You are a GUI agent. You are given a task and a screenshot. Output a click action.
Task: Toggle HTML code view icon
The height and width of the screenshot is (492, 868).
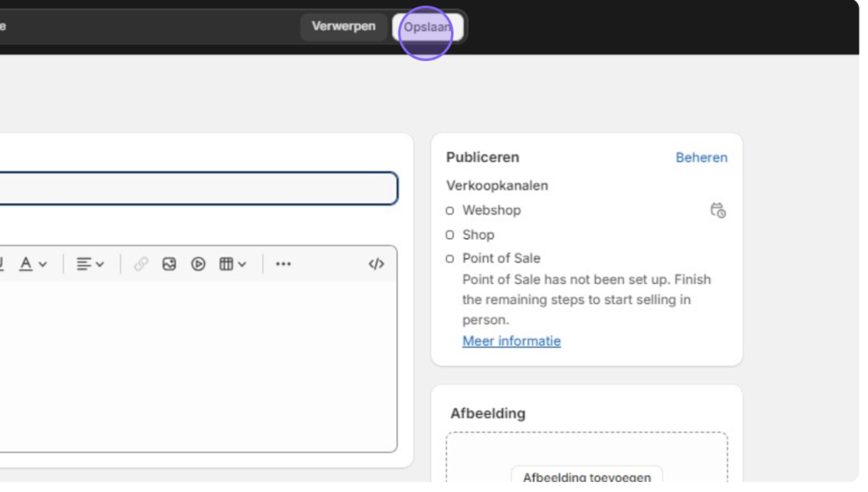376,263
